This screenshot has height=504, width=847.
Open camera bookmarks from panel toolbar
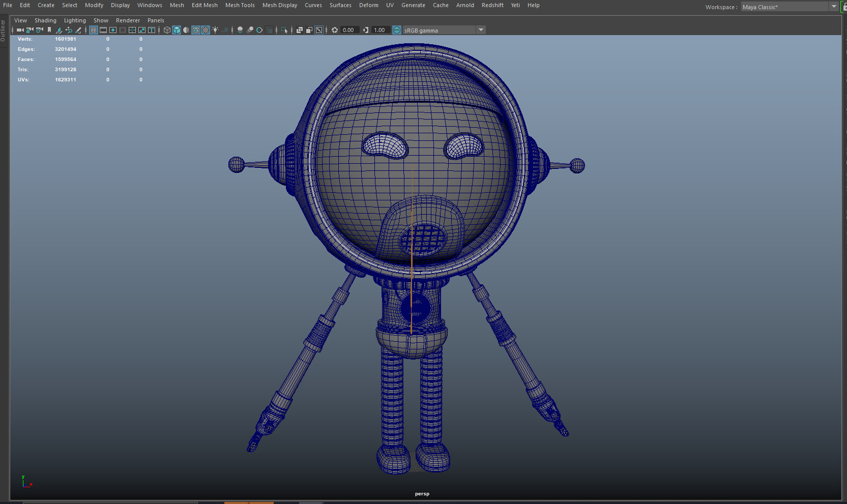(49, 30)
